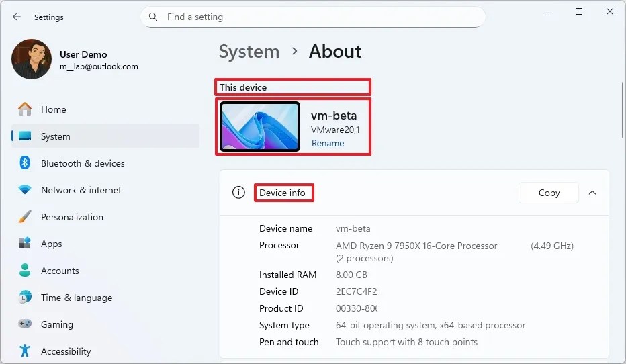Click the Gaming controller icon
Image resolution: width=626 pixels, height=364 pixels.
click(25, 324)
